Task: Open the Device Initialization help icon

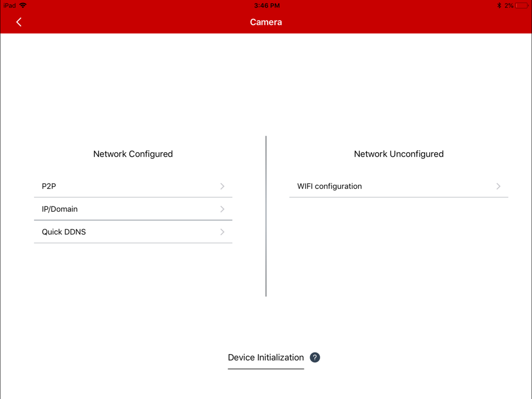Action: click(x=315, y=358)
